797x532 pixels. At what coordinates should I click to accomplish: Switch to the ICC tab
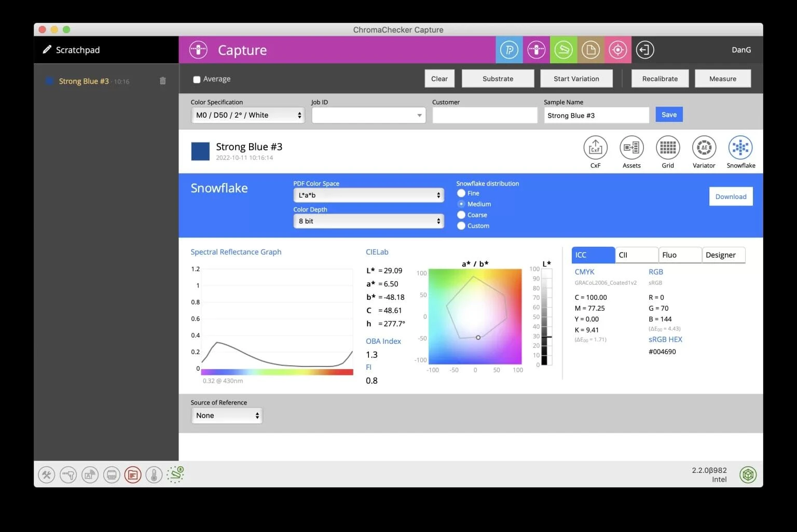pyautogui.click(x=593, y=255)
